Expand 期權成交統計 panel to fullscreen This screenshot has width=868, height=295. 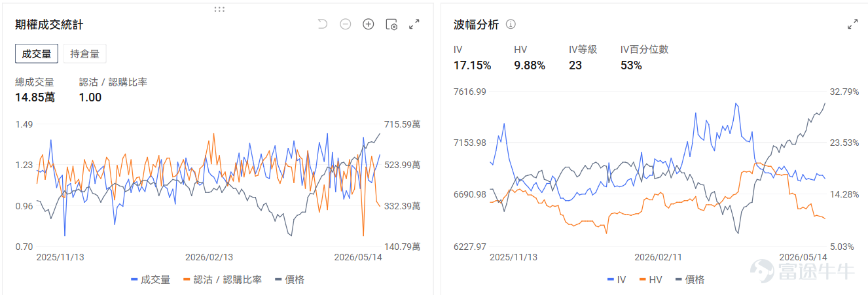414,24
